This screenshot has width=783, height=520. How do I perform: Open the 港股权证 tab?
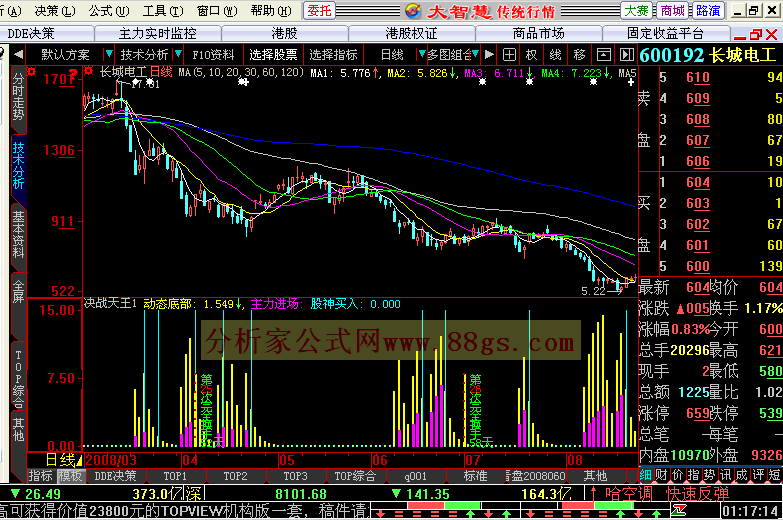(x=411, y=33)
